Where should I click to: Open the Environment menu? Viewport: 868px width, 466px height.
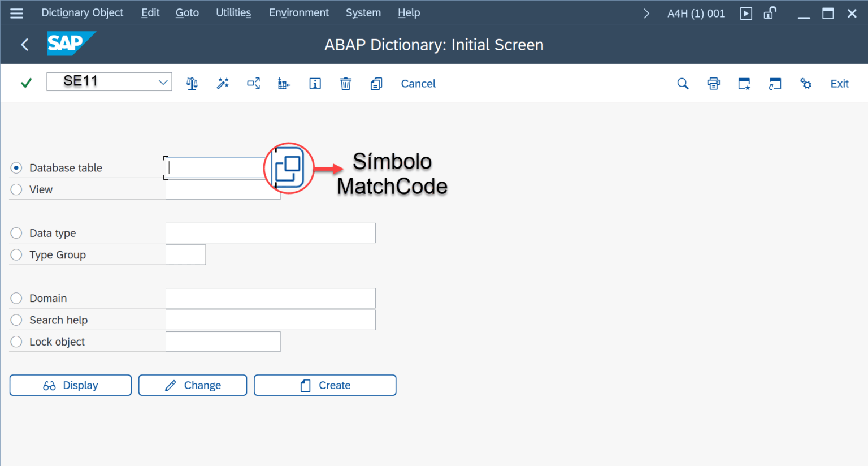click(x=298, y=12)
